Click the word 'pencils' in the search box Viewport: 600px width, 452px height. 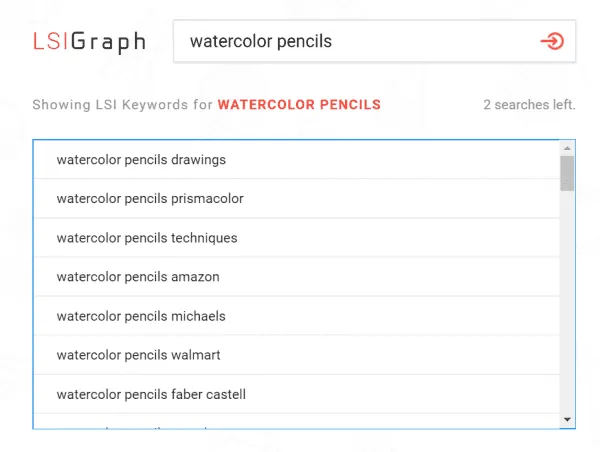pyautogui.click(x=304, y=42)
